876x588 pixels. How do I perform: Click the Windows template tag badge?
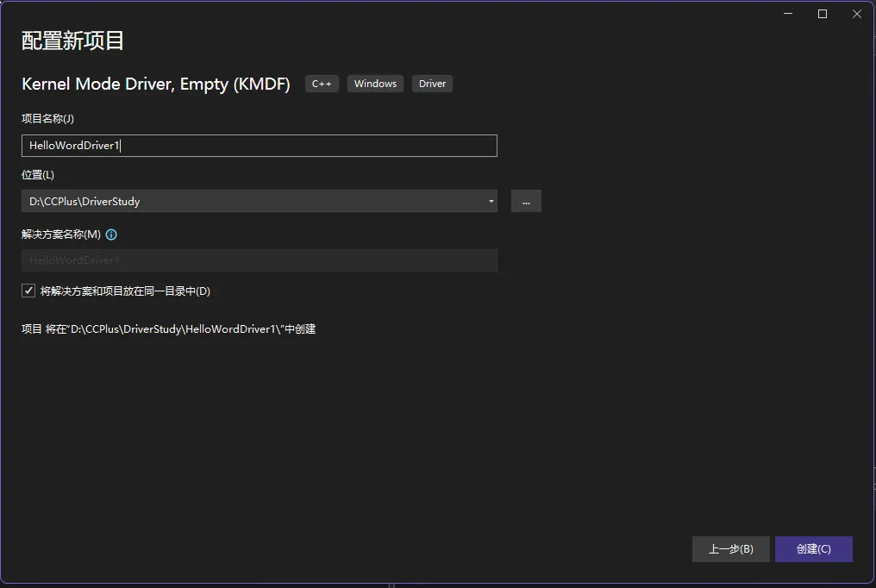(375, 84)
